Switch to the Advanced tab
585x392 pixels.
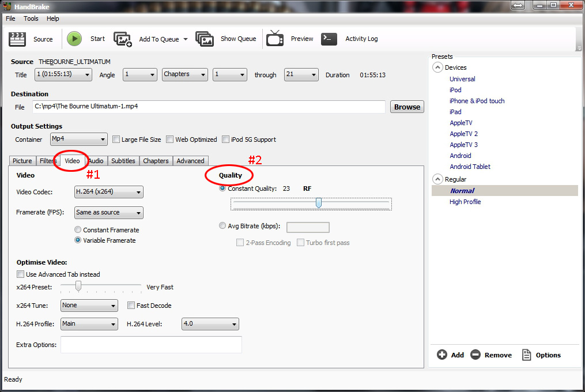coord(190,160)
